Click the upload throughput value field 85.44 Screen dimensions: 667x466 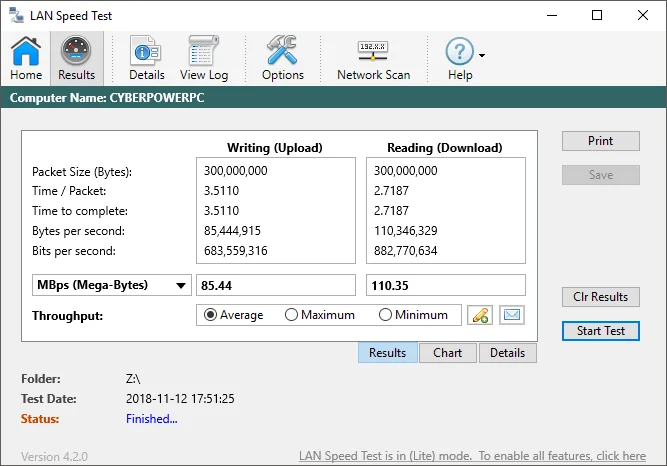[x=276, y=286]
